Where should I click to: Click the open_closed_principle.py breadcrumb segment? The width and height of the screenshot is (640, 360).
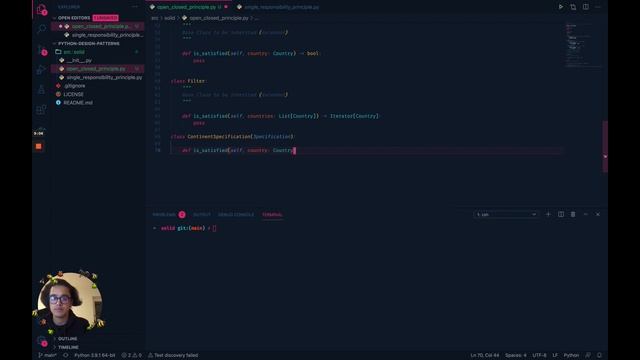click(216, 18)
